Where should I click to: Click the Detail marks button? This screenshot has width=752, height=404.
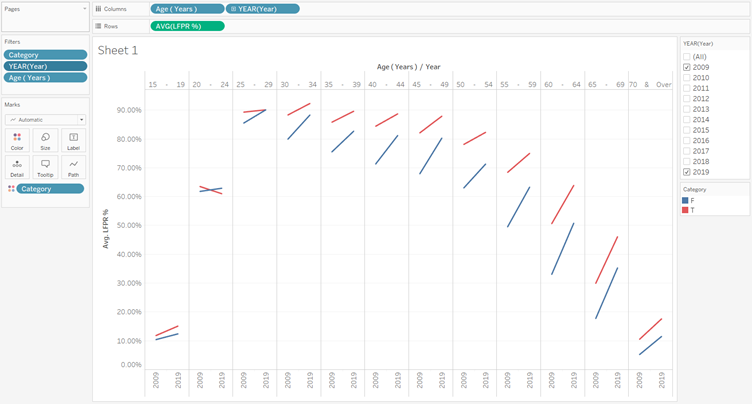tap(17, 167)
